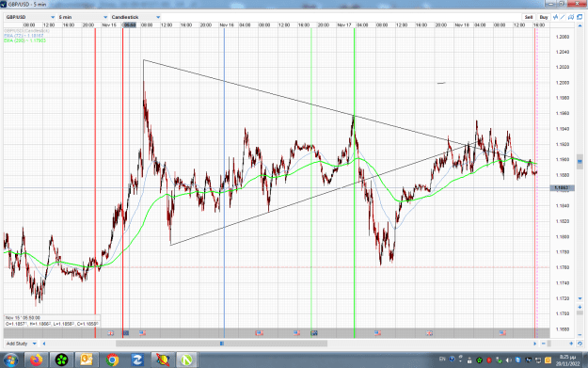Click the price scale down arrow
This screenshot has width=588, height=368.
pyautogui.click(x=580, y=298)
